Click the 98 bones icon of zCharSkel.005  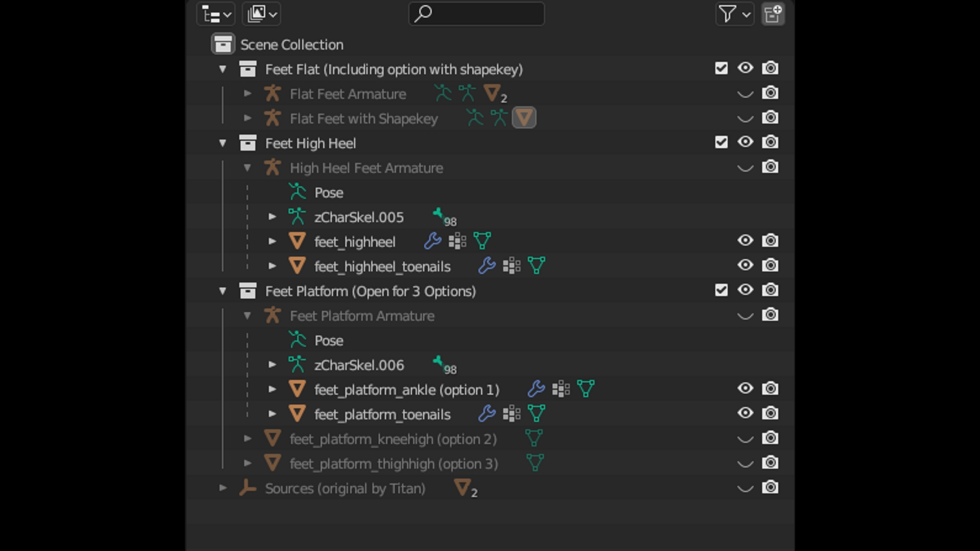[444, 217]
